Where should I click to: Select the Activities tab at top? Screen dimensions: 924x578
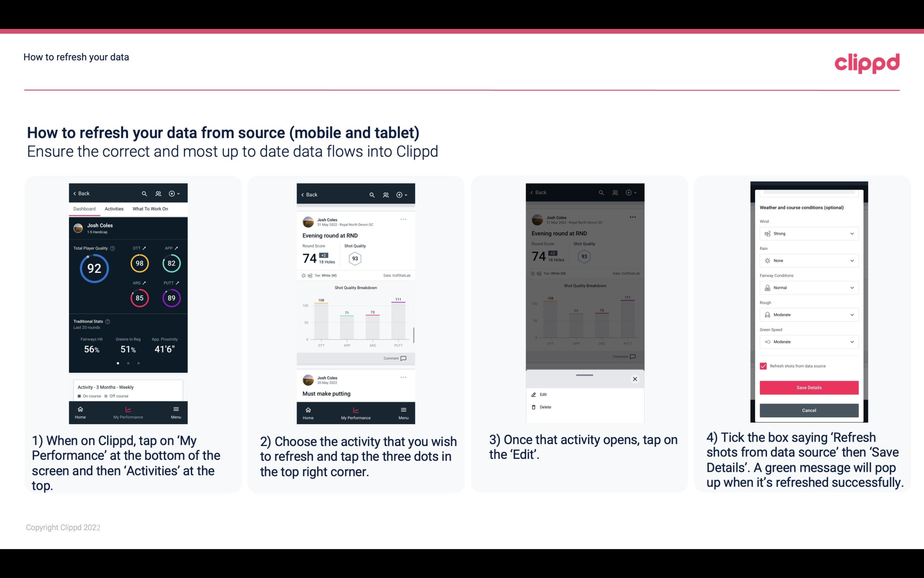(x=113, y=208)
